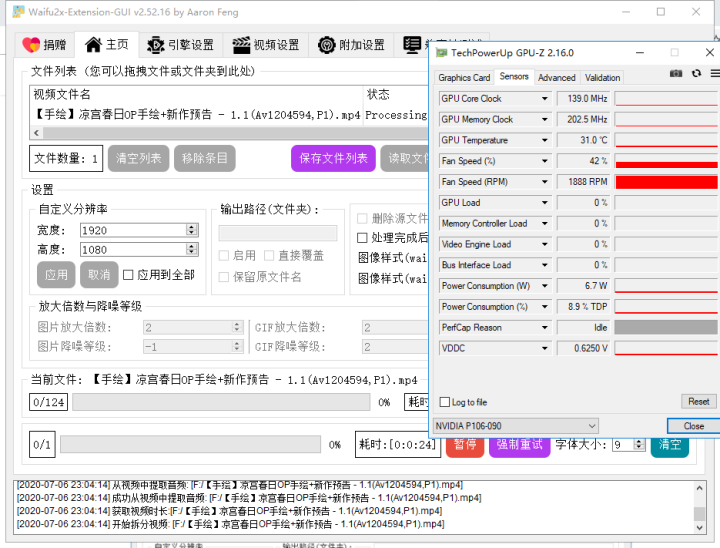Viewport: 720px width, 548px height.
Task: Toggle the 处理完成后 checkbox
Action: pyautogui.click(x=362, y=237)
